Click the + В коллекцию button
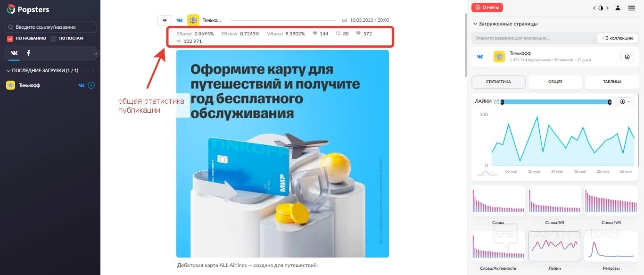644x275 pixels. point(618,38)
